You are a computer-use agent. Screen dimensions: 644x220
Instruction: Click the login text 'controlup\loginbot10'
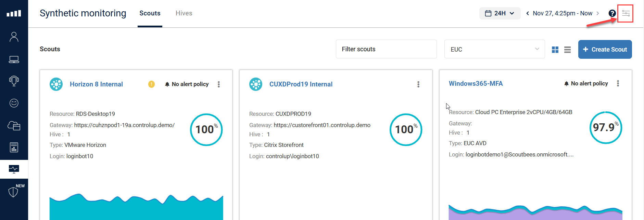(292, 156)
